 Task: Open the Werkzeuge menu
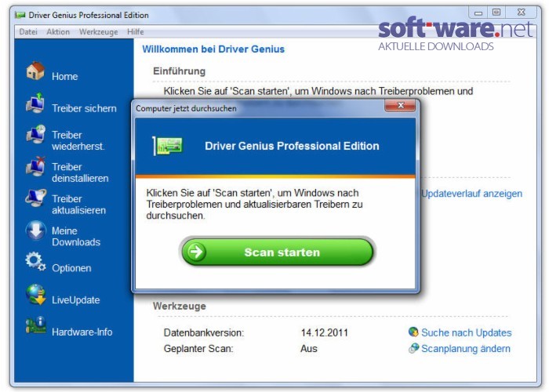(x=98, y=32)
